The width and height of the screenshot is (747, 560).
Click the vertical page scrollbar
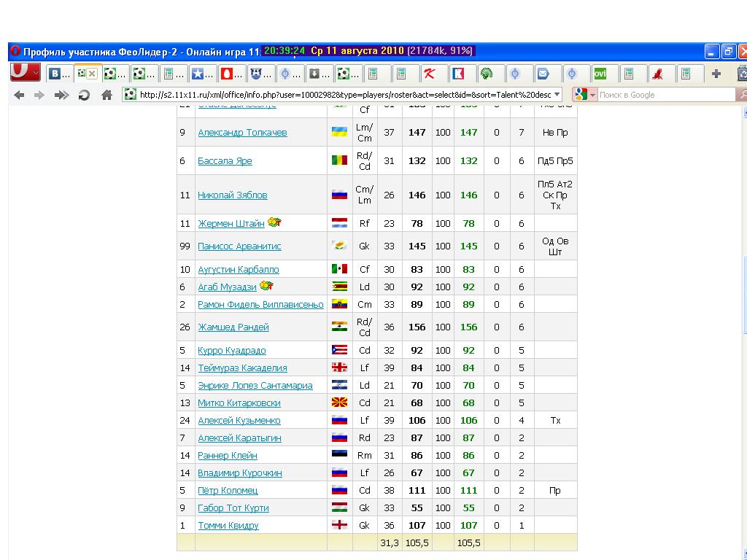[x=743, y=292]
